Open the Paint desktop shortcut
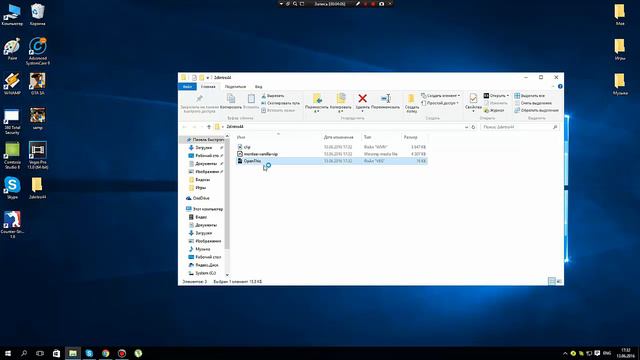The width and height of the screenshot is (640, 360). 12,49
